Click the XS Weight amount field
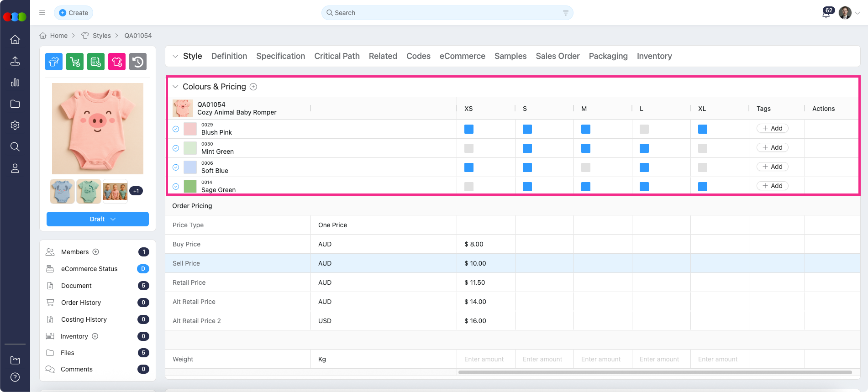This screenshot has width=868, height=392. click(484, 359)
